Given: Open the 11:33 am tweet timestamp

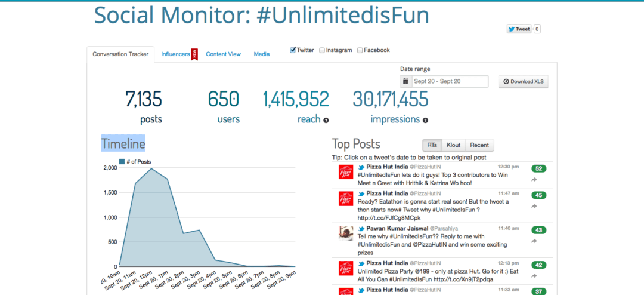Looking at the screenshot, I should click(509, 290).
